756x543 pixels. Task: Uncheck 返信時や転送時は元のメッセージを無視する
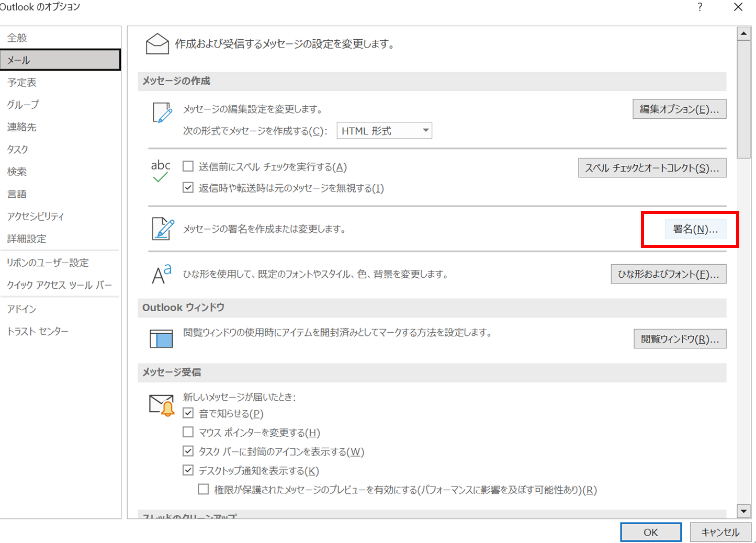click(x=188, y=187)
